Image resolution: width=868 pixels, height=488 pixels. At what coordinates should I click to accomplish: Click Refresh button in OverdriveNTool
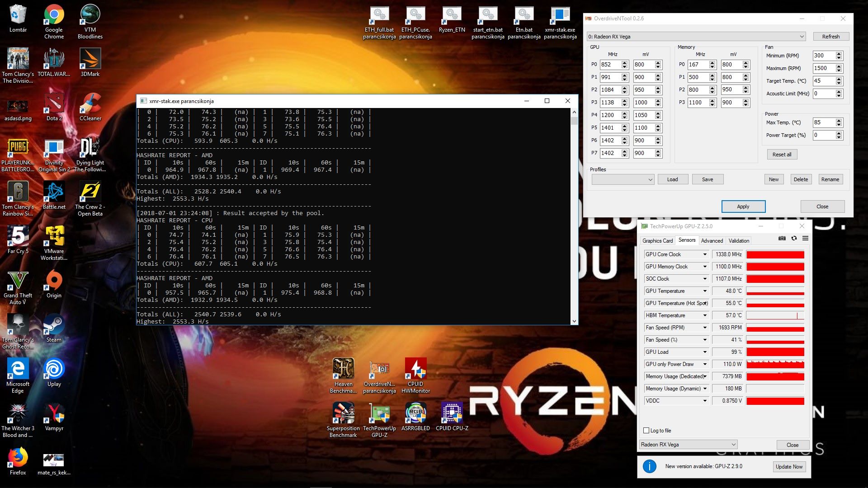pyautogui.click(x=831, y=37)
